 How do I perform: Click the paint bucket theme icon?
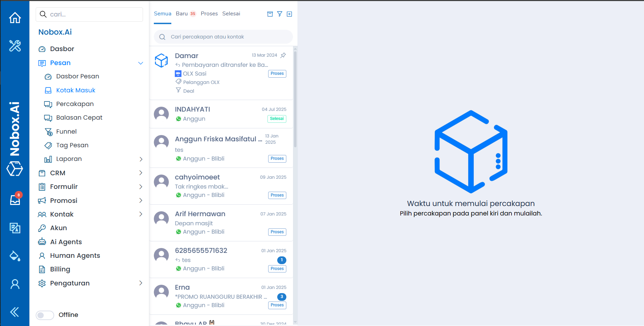(x=15, y=256)
